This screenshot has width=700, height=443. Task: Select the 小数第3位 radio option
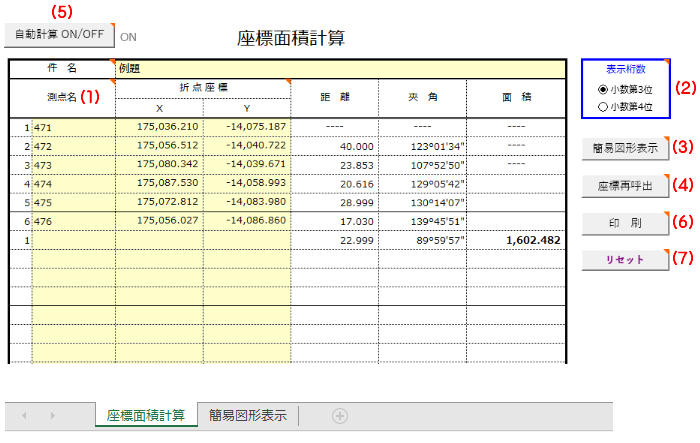point(602,89)
